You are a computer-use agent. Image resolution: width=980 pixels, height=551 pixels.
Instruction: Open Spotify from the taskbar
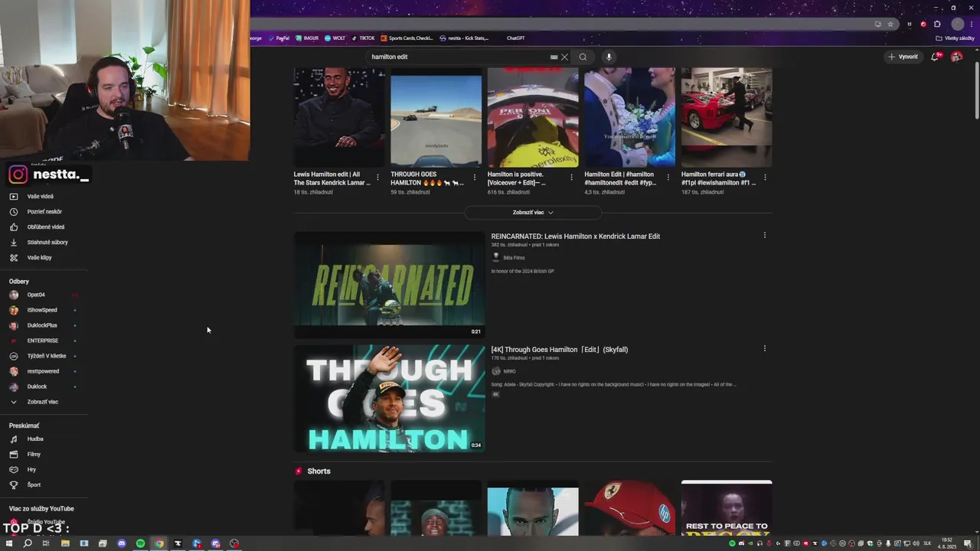140,543
